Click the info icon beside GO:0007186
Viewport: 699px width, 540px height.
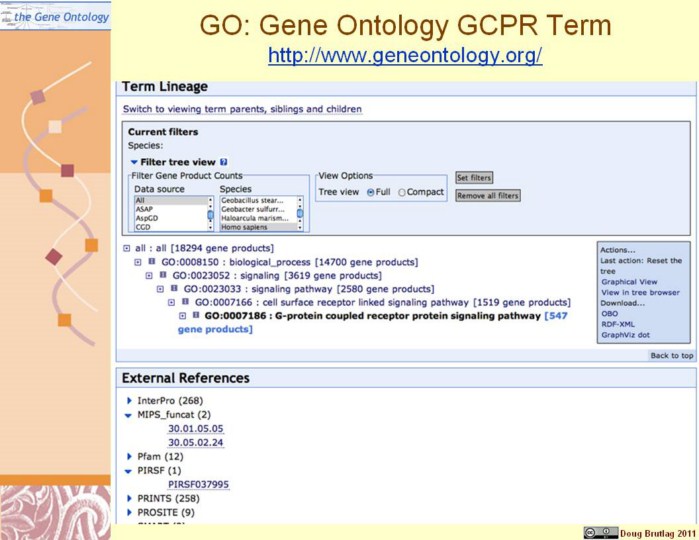(196, 316)
